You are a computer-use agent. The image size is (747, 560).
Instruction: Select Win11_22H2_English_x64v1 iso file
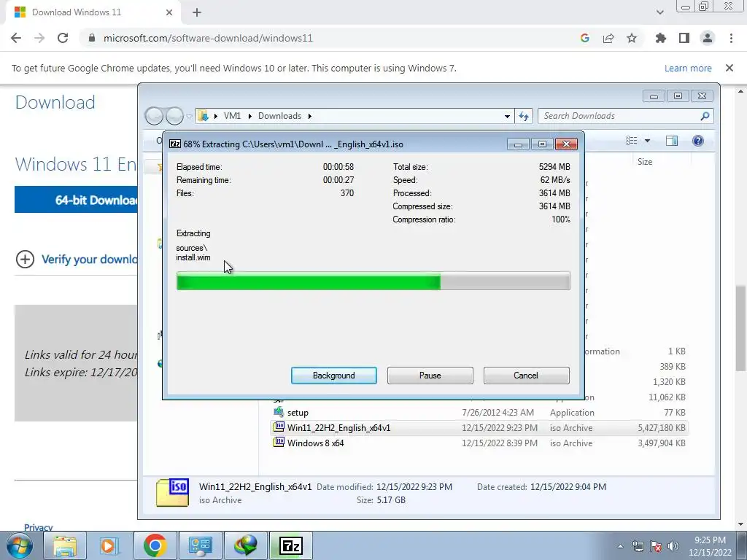[479, 427]
